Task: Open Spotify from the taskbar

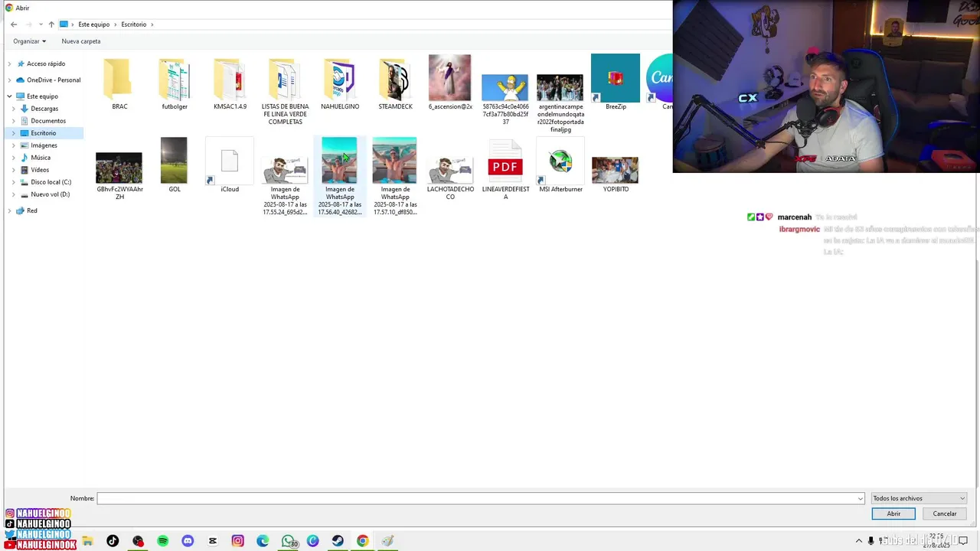Action: coord(162,541)
